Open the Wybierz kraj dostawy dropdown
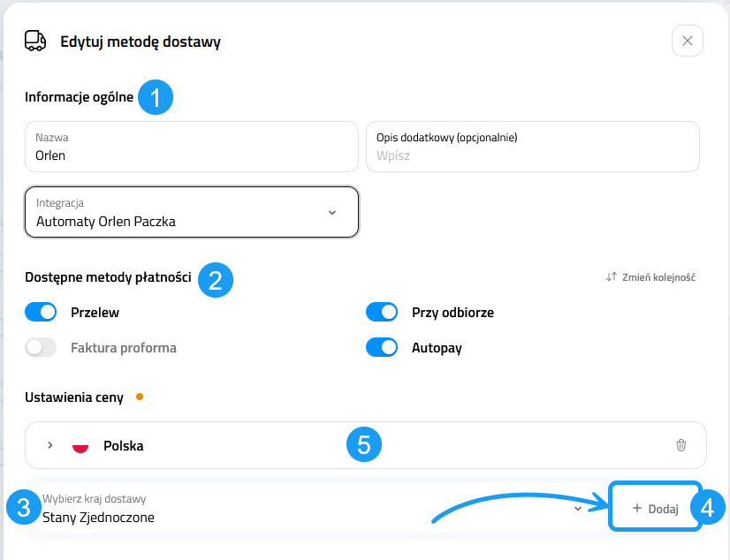 pyautogui.click(x=309, y=509)
